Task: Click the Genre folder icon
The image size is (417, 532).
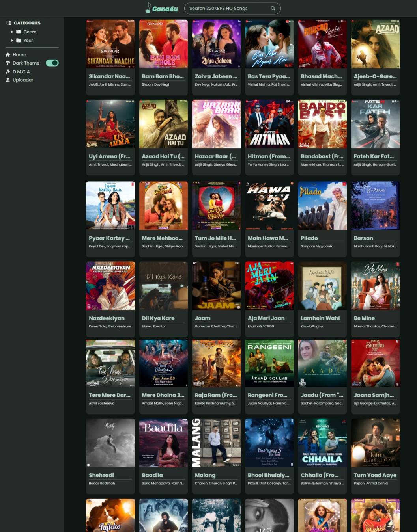Action: pos(19,32)
